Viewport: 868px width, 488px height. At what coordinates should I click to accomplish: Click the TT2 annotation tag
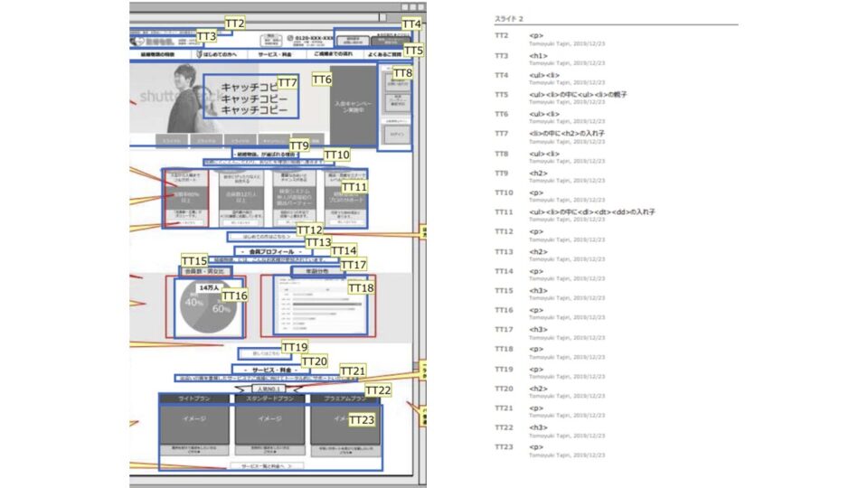pyautogui.click(x=234, y=23)
